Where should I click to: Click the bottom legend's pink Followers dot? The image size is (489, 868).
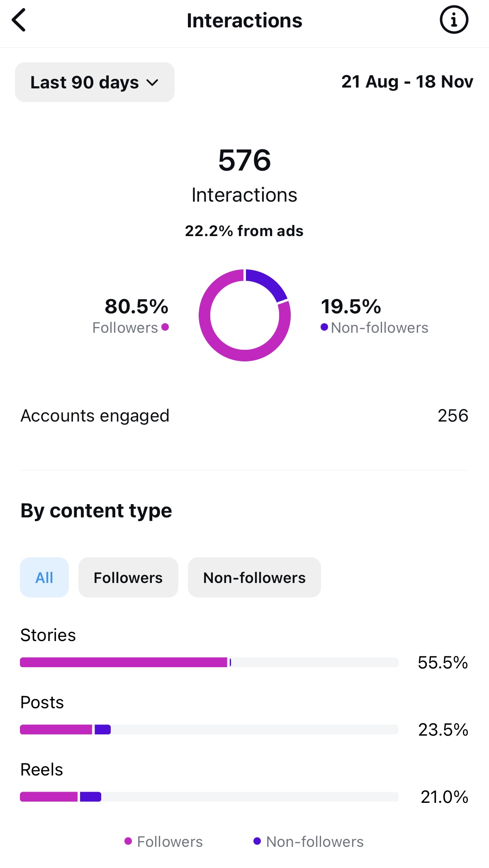pos(128,841)
